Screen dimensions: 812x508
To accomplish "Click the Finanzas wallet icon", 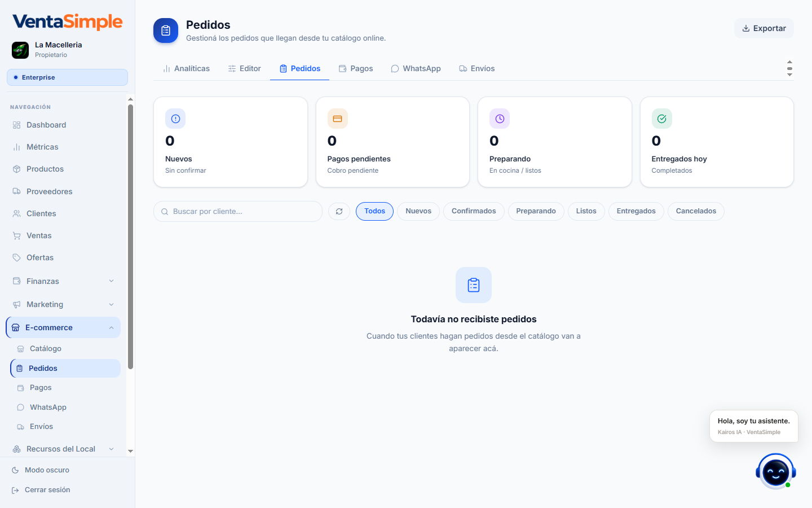I will pyautogui.click(x=16, y=281).
